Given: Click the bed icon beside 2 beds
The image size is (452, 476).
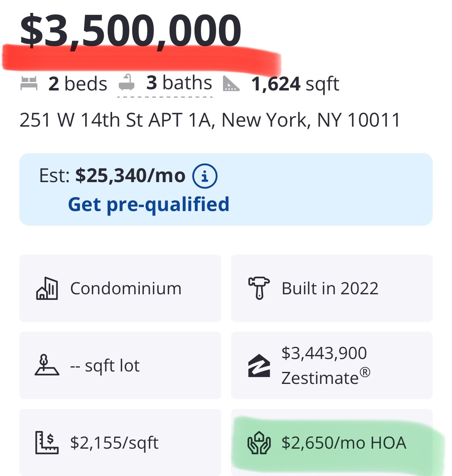Looking at the screenshot, I should (29, 84).
